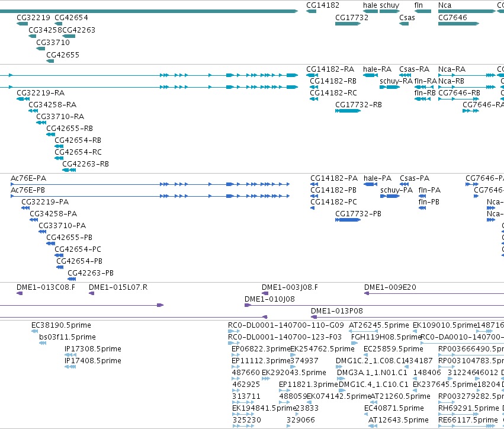Select protein Csas-PA
This screenshot has width=504, height=429.
[x=415, y=178]
